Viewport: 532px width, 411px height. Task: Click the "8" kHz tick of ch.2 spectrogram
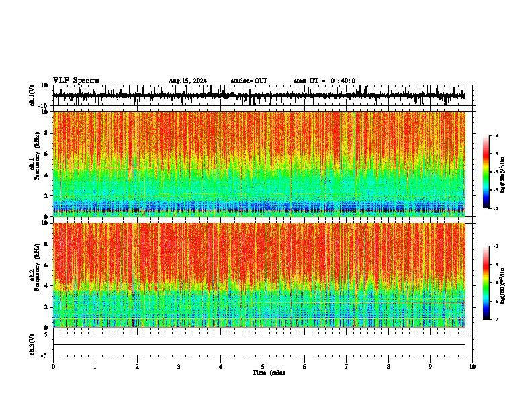[x=46, y=244]
